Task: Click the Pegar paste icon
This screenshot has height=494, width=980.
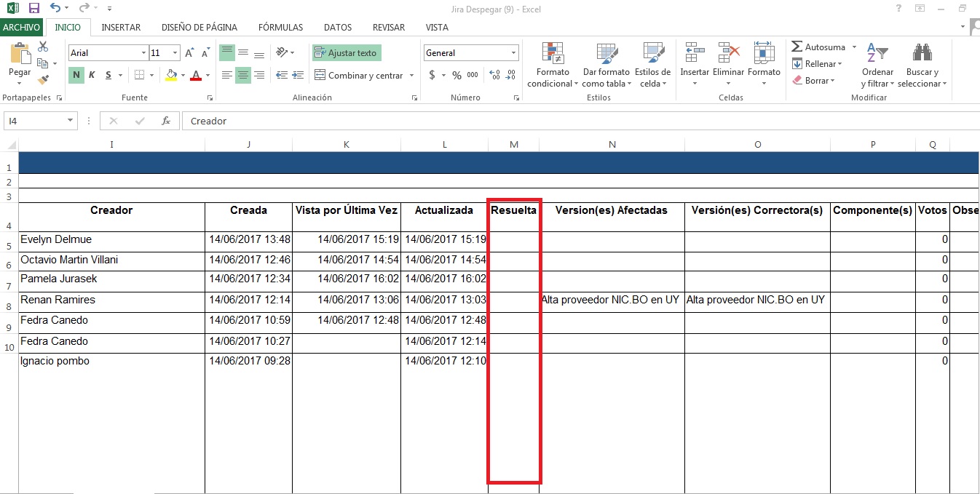Action: 20,54
